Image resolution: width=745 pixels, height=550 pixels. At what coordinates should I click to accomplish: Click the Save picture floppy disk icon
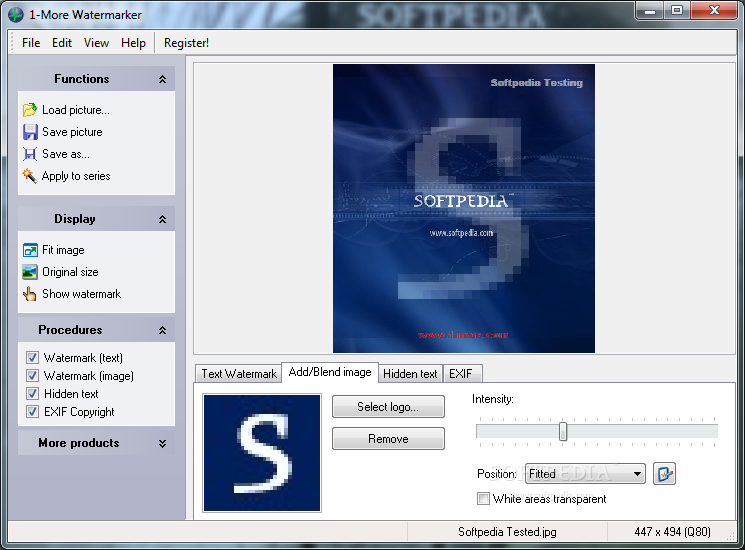click(x=30, y=132)
